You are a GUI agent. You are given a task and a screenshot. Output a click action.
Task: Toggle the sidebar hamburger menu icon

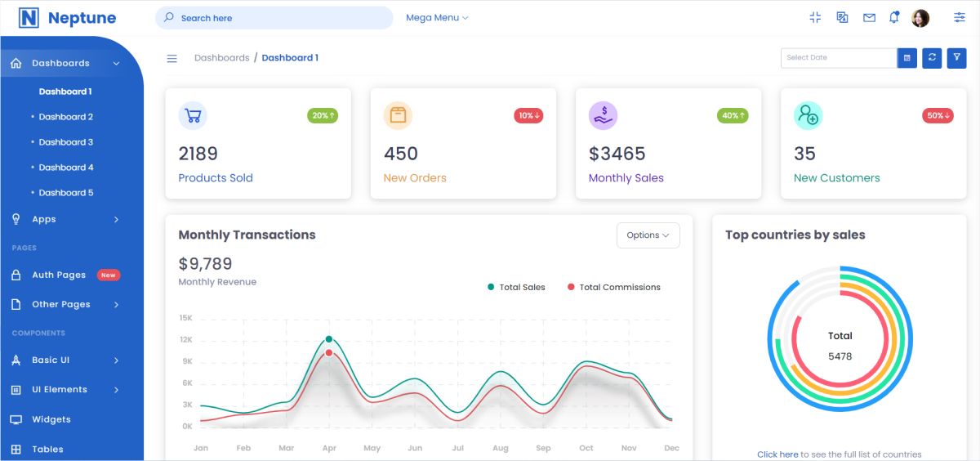171,58
